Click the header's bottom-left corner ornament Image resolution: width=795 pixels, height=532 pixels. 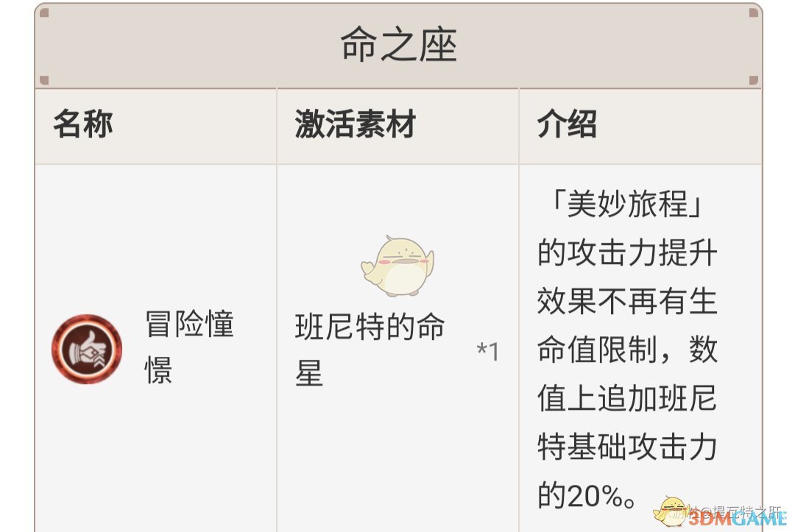[x=44, y=79]
